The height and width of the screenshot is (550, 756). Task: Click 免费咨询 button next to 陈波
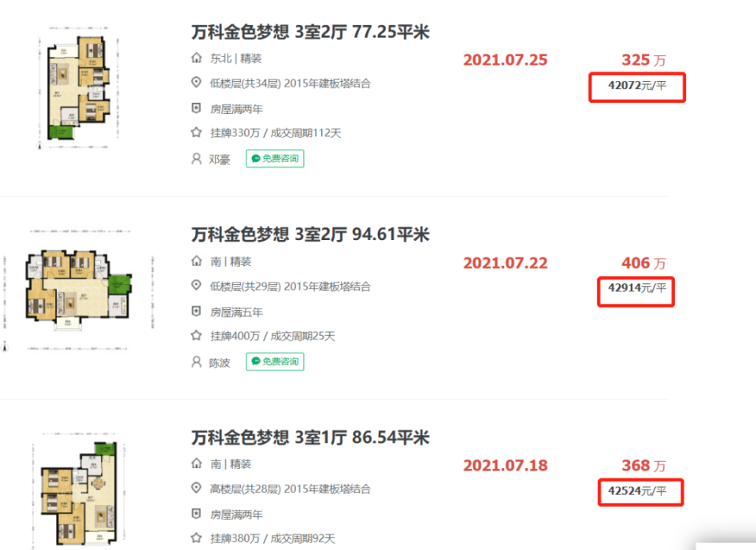click(275, 362)
